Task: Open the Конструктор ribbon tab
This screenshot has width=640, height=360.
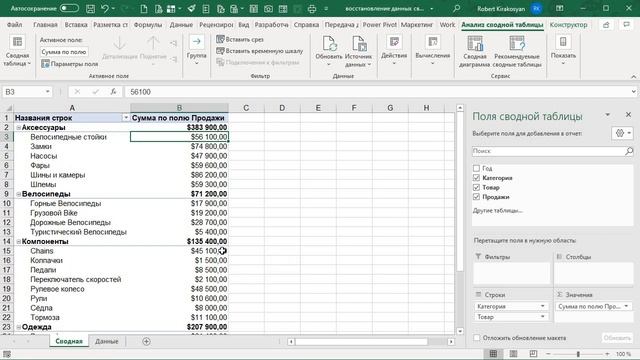Action: click(568, 25)
